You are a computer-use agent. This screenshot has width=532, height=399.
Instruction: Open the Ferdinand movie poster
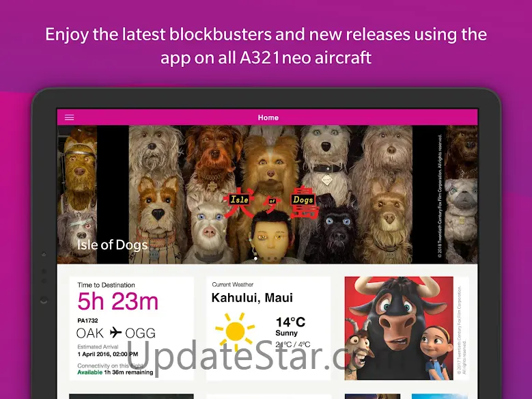pos(399,328)
